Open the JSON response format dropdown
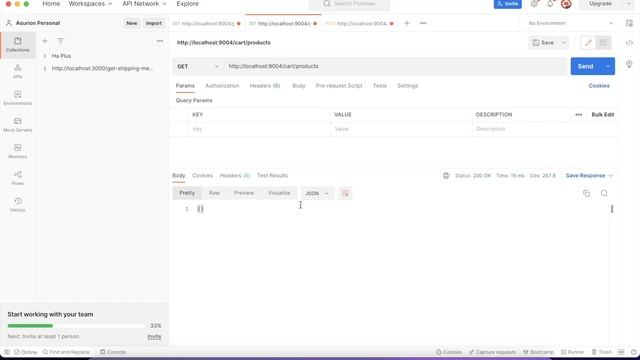 tap(317, 193)
